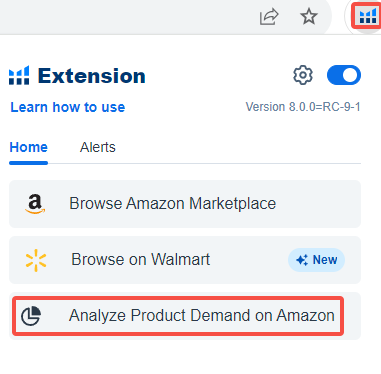This screenshot has width=381, height=374.
Task: Select Browse Amazon Marketplace
Action: point(185,204)
